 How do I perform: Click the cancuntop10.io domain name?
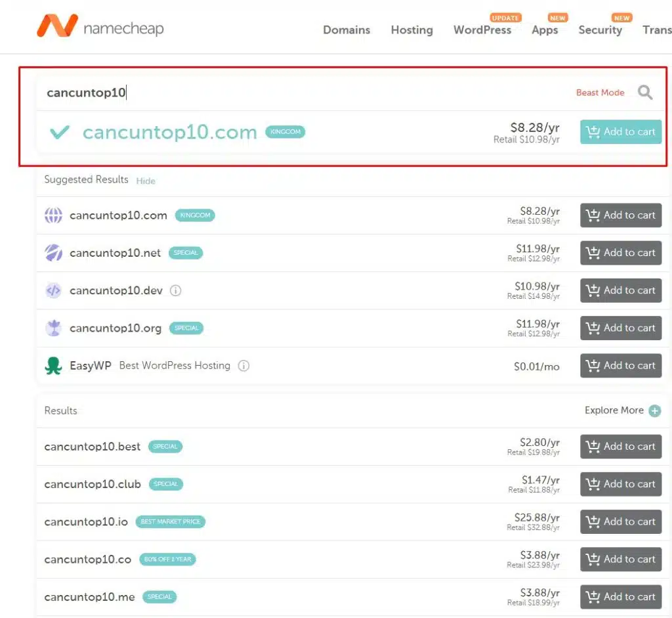pyautogui.click(x=86, y=522)
